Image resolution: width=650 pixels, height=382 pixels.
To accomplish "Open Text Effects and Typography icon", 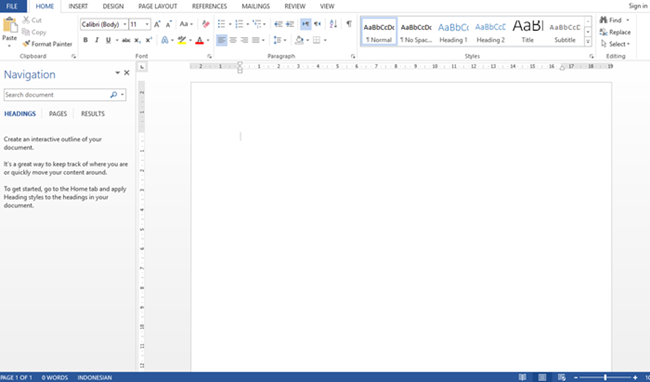I will click(x=165, y=40).
